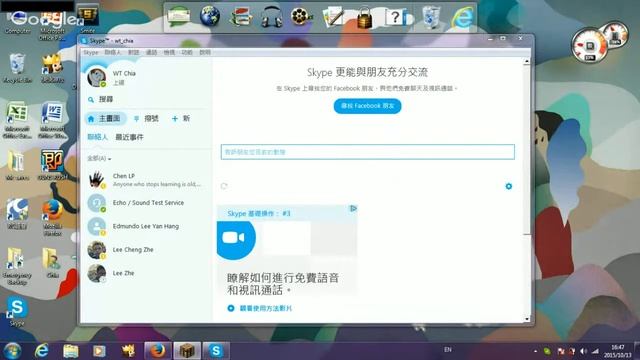Click the EN language indicator in taskbar

click(448, 350)
